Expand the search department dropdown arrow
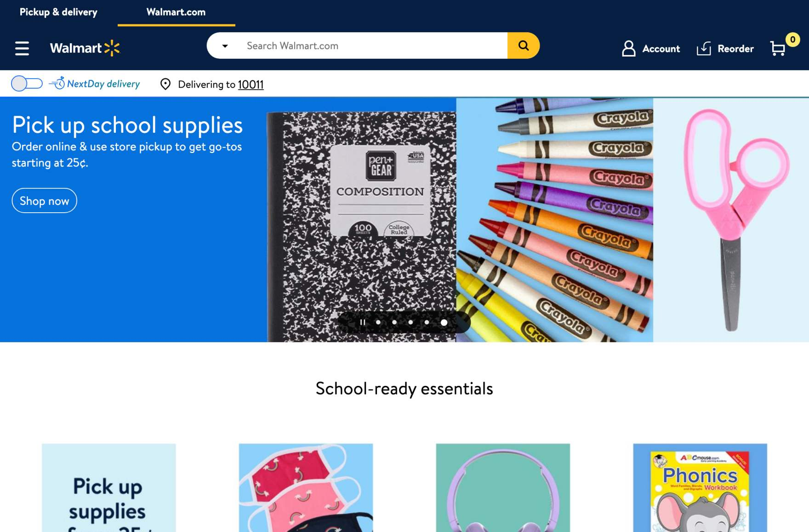The width and height of the screenshot is (809, 532). pos(225,46)
